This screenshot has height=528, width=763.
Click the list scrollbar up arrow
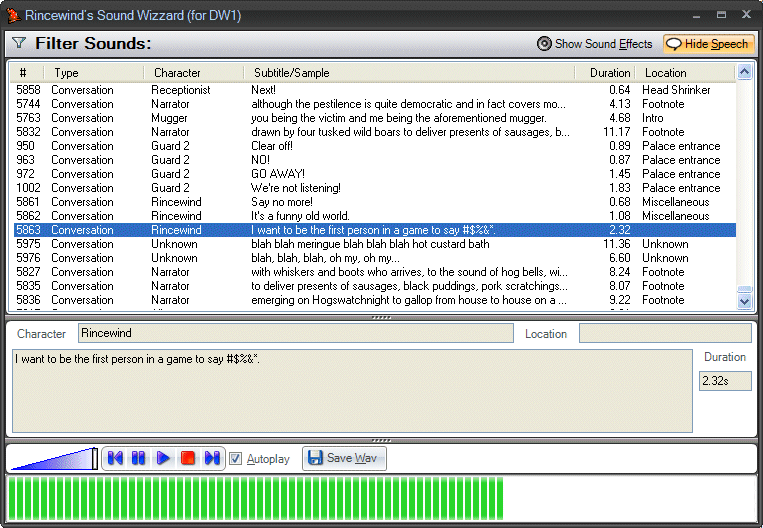coord(744,72)
